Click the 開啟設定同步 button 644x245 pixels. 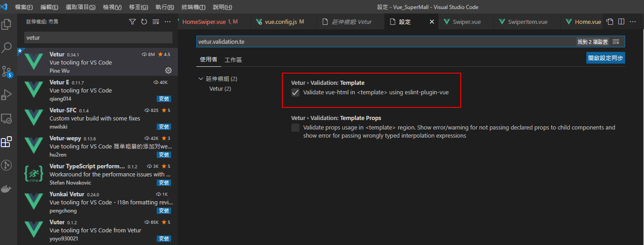point(606,58)
